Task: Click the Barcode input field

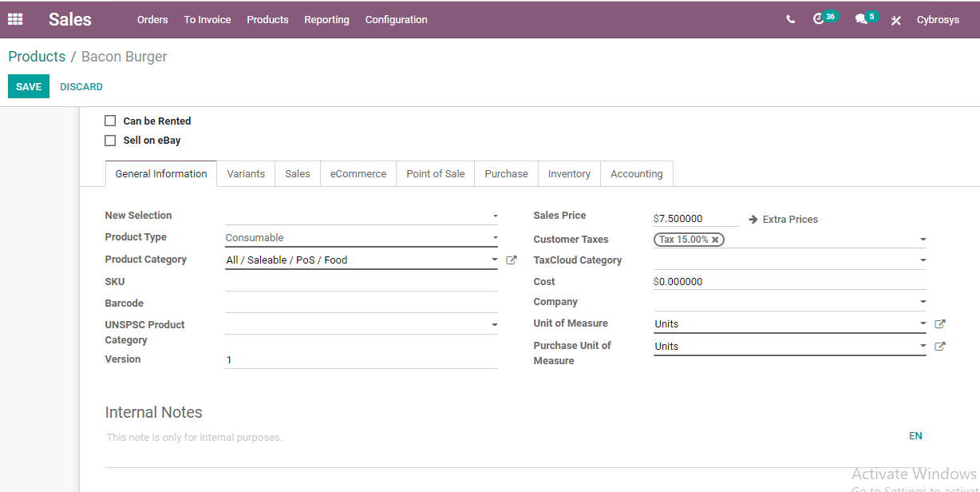Action: [361, 304]
